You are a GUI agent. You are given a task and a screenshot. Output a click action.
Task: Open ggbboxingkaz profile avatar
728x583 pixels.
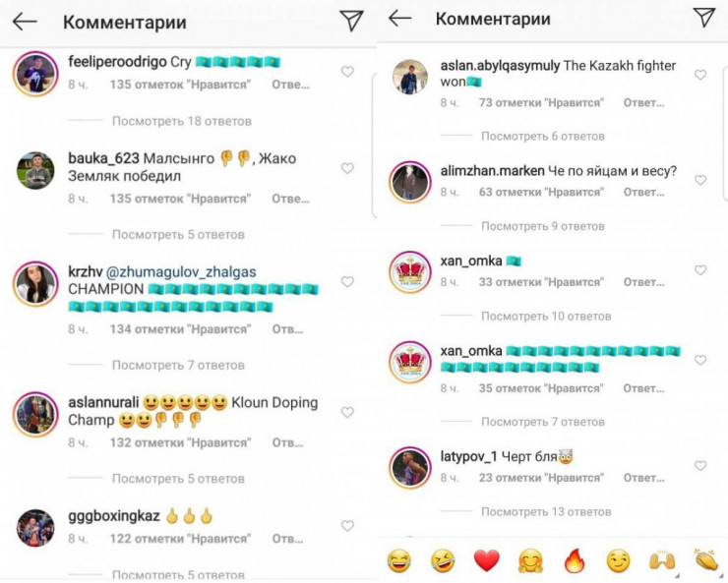[35, 528]
